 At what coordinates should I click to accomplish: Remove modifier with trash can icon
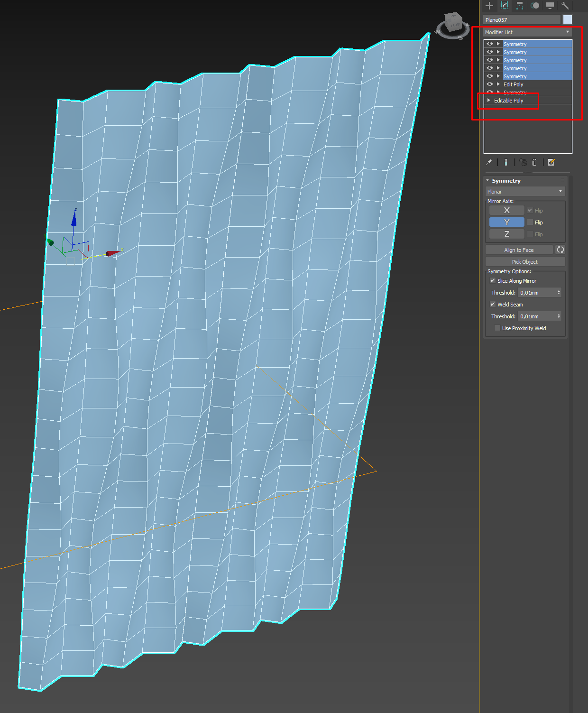point(534,162)
